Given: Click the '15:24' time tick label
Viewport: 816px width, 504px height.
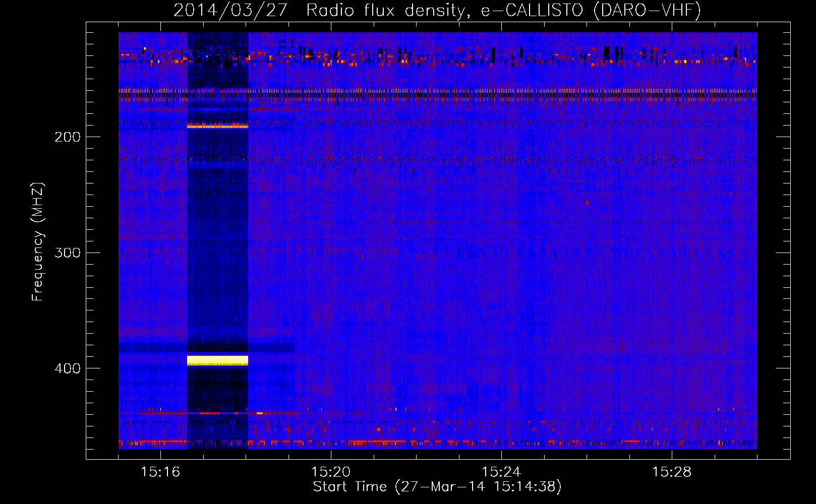Looking at the screenshot, I should [501, 472].
